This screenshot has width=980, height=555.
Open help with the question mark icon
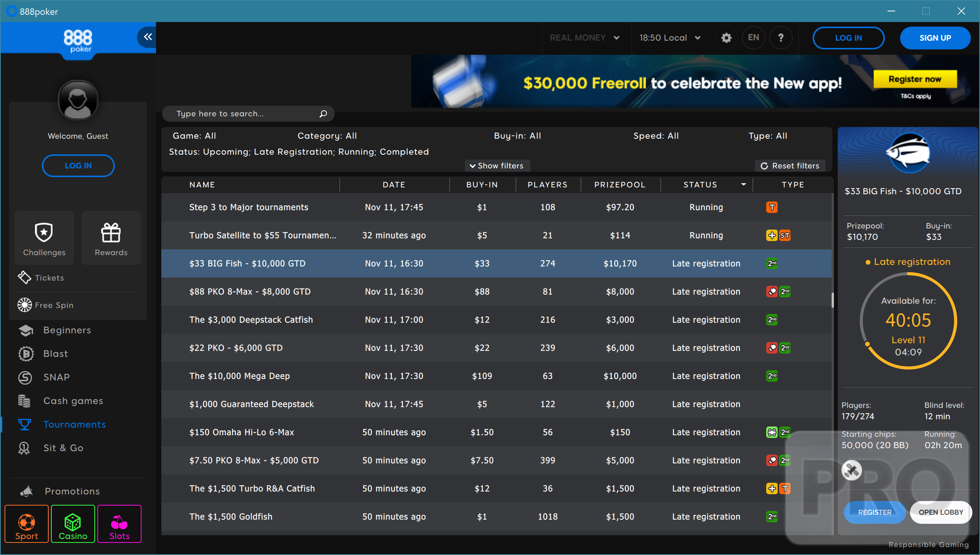coord(781,38)
